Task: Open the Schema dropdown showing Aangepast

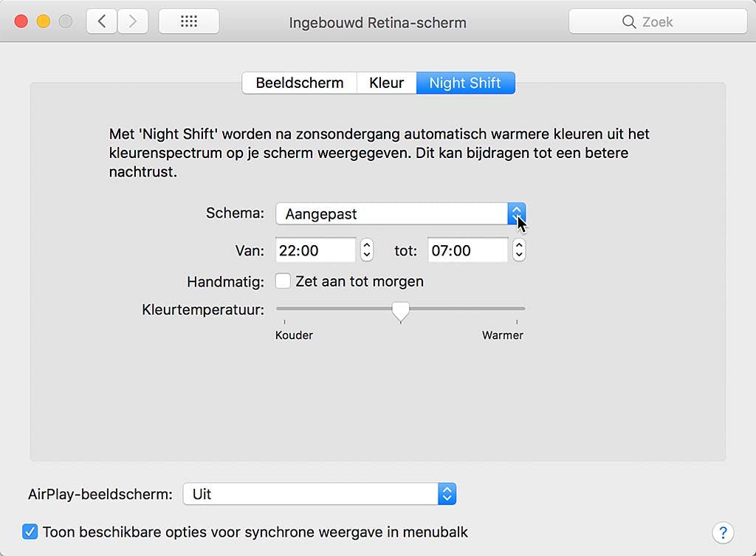Action: point(401,213)
